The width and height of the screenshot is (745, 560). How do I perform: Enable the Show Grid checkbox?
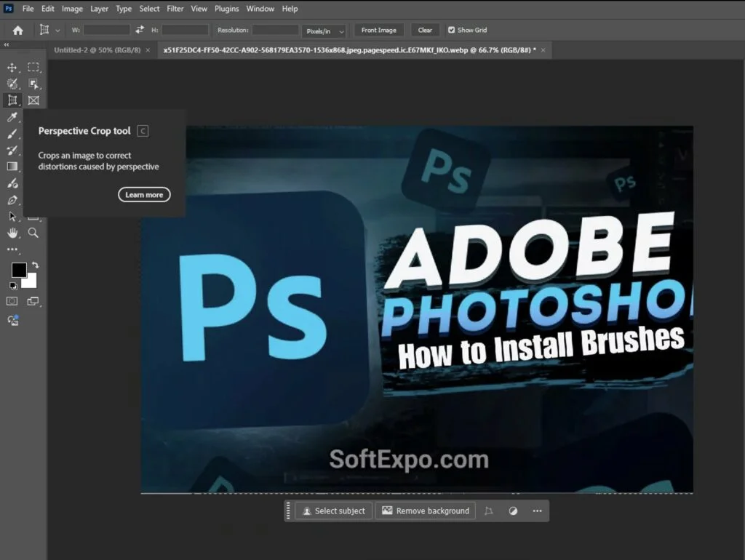(451, 30)
